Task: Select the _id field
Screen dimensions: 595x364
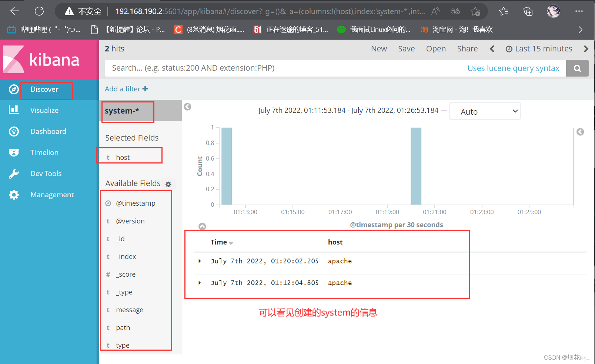Action: click(120, 239)
